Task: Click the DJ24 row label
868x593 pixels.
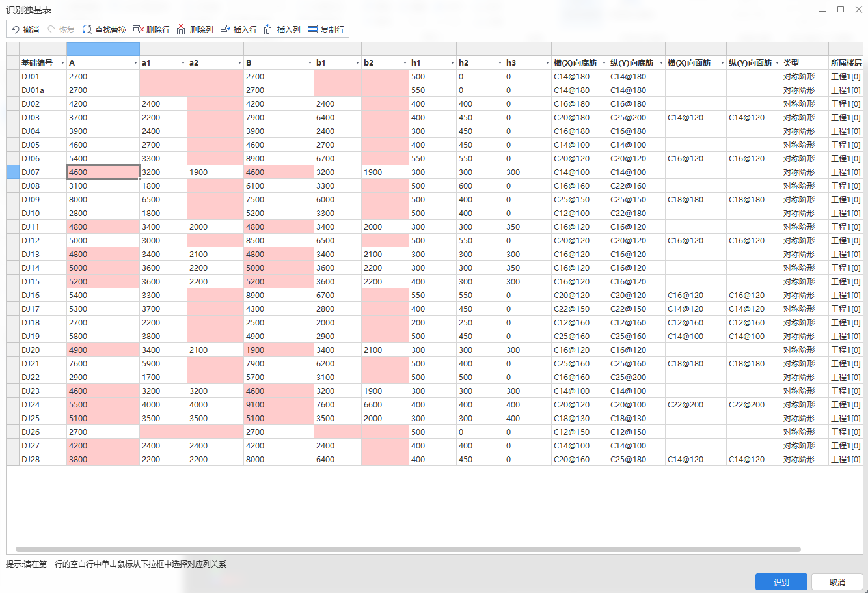Action: (x=43, y=405)
